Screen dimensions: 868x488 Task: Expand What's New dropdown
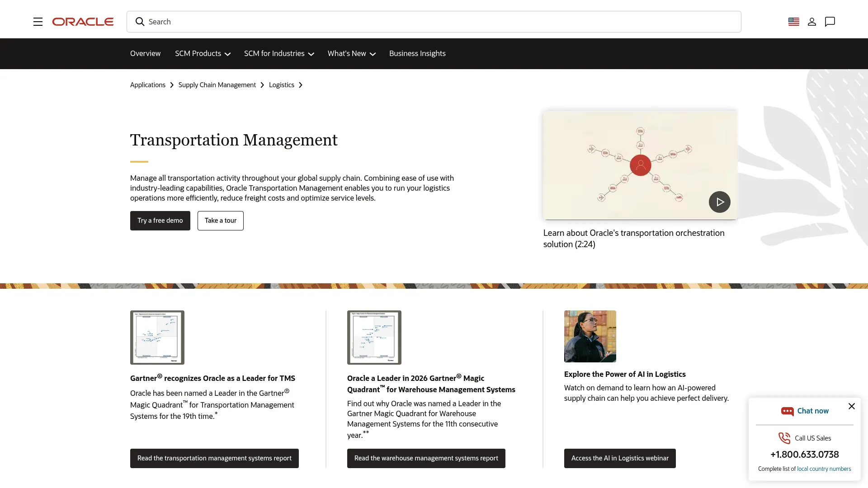tap(352, 53)
